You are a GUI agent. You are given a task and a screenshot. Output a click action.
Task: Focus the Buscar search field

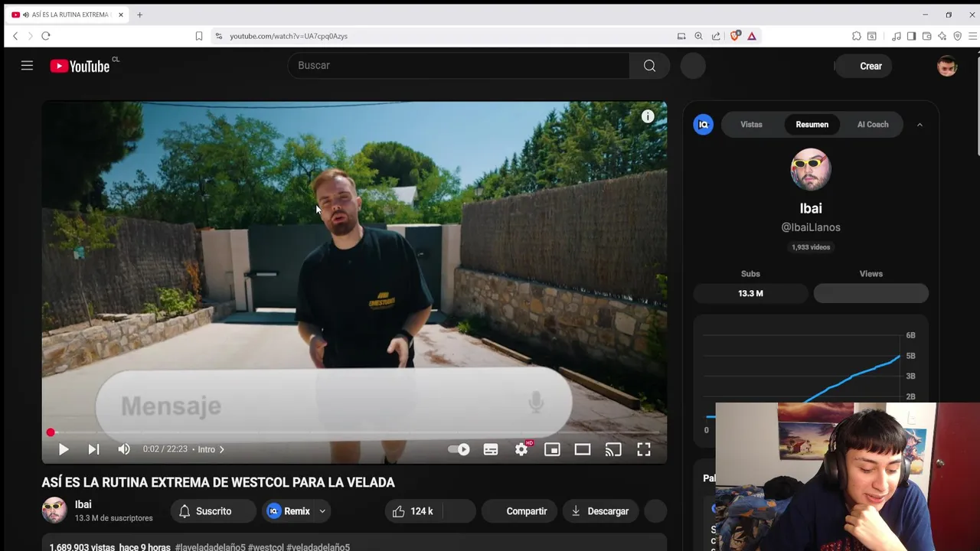[459, 66]
